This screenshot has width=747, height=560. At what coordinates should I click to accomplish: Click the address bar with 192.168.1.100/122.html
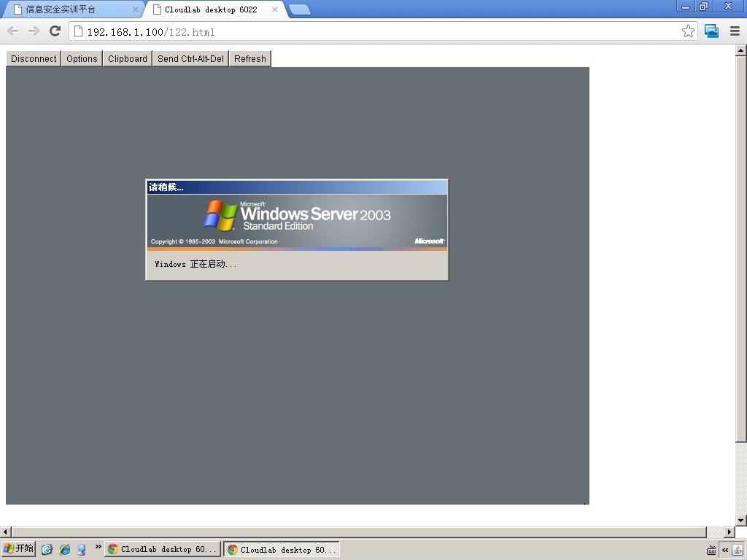click(381, 32)
